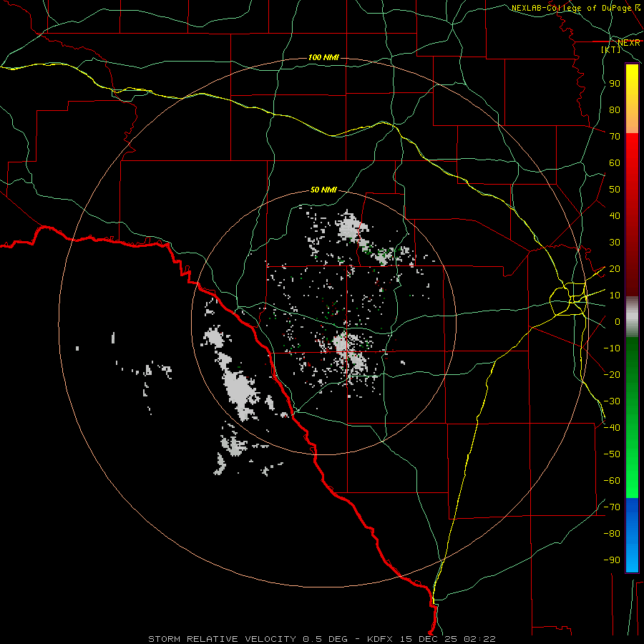Click the 10 value on velocity scale
The height and width of the screenshot is (644, 644).
click(615, 296)
